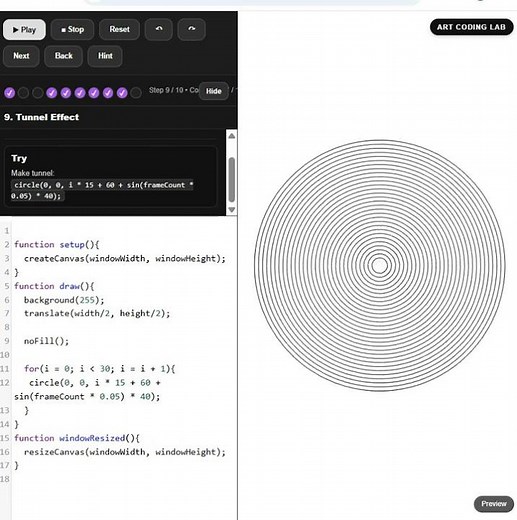Image resolution: width=517 pixels, height=520 pixels.
Task: Select step 8 progress dot
Action: 108,93
